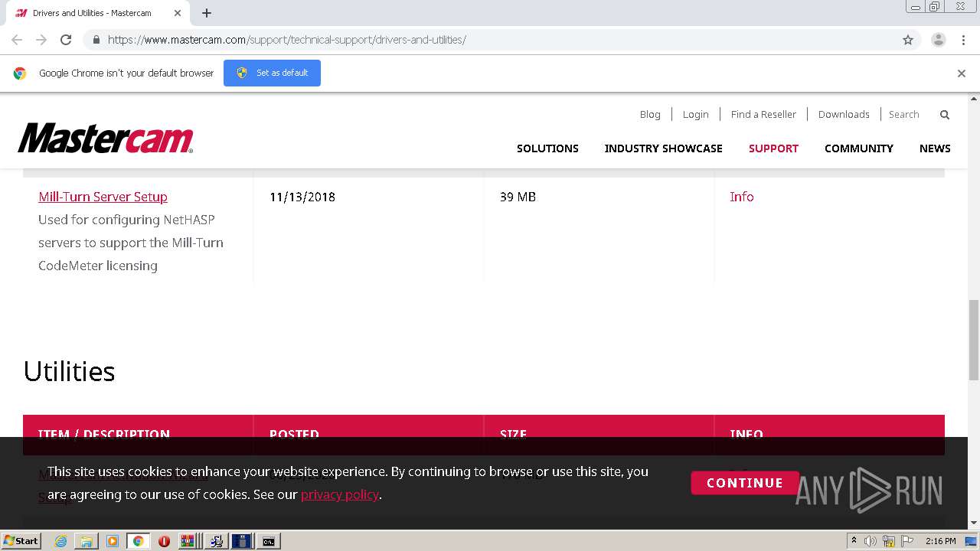Open the installer setup taskbar icon

point(216,541)
